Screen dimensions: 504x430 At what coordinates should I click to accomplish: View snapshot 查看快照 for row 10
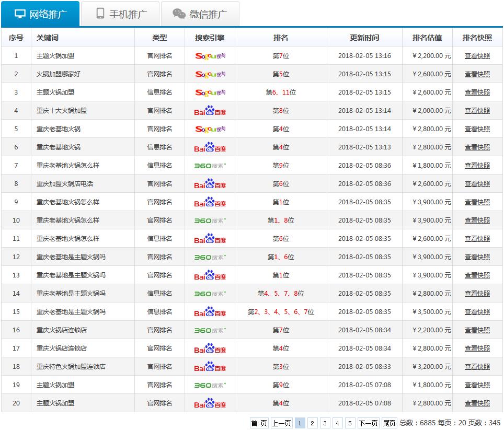[x=477, y=220]
